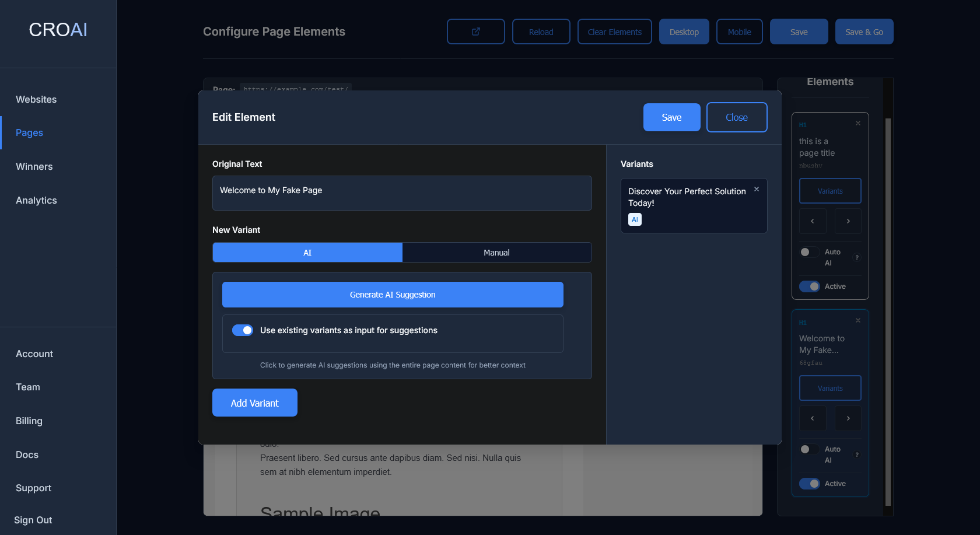Delete the 'this is a page title' element card
980x535 pixels.
[x=858, y=123]
